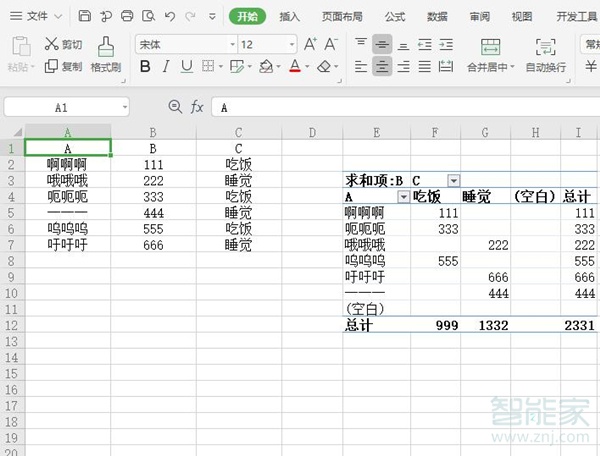Viewport: 600px width, 456px height.
Task: Open pivot row field A filter
Action: point(403,197)
